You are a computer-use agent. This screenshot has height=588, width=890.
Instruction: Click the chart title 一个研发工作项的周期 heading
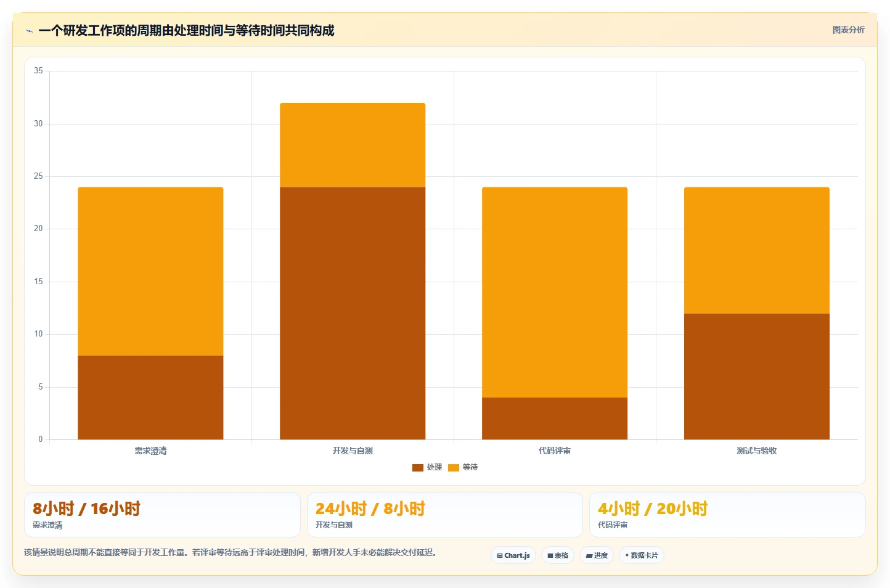[186, 30]
